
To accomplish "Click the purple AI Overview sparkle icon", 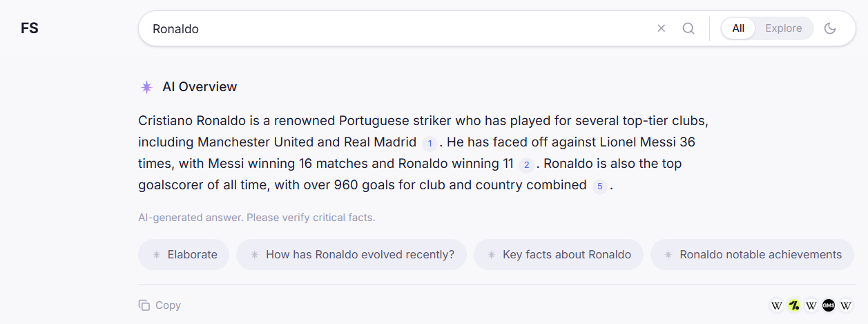I will [x=146, y=87].
